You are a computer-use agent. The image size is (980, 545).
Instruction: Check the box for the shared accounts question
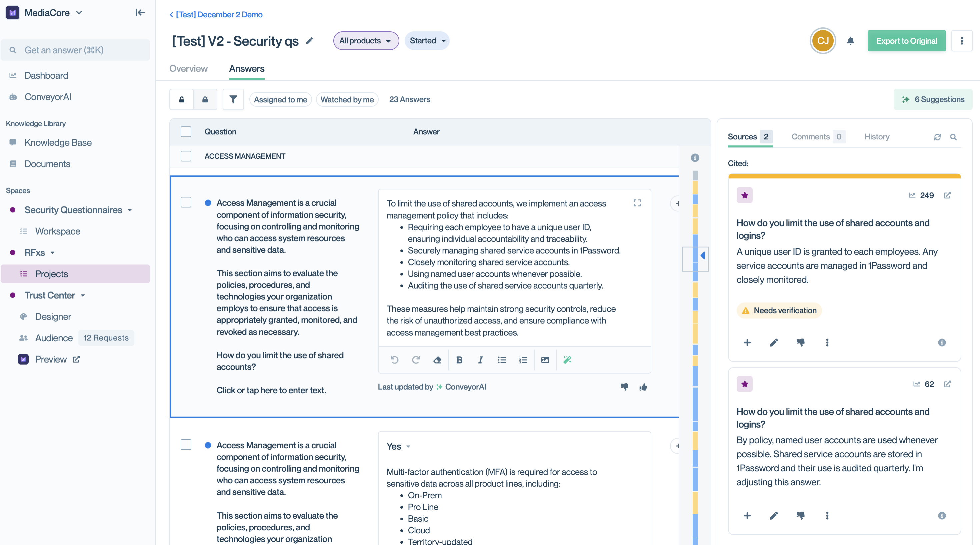186,202
